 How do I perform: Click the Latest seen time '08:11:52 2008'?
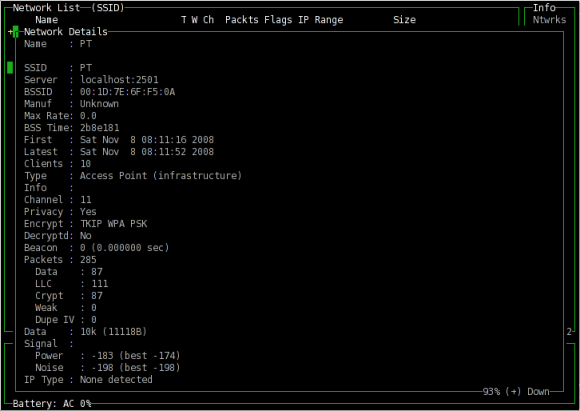pyautogui.click(x=178, y=152)
